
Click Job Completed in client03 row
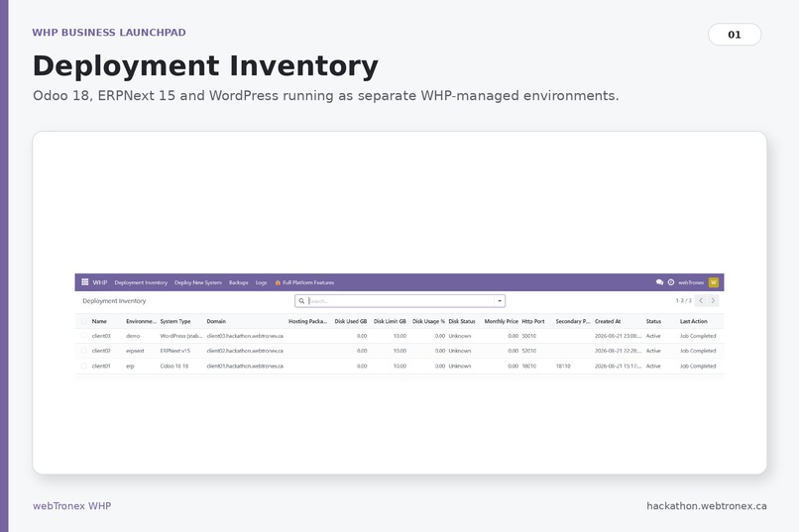coord(698,336)
